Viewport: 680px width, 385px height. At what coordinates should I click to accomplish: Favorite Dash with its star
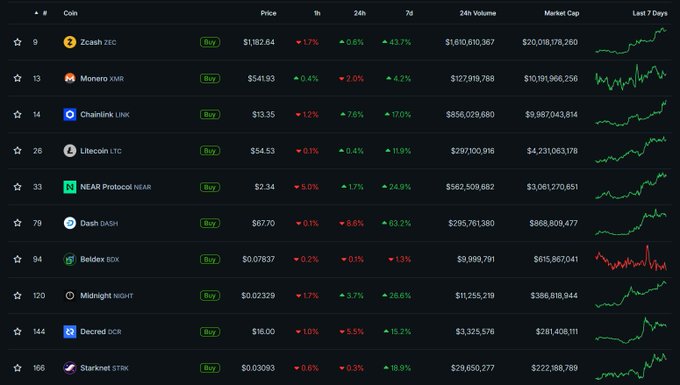(x=17, y=223)
